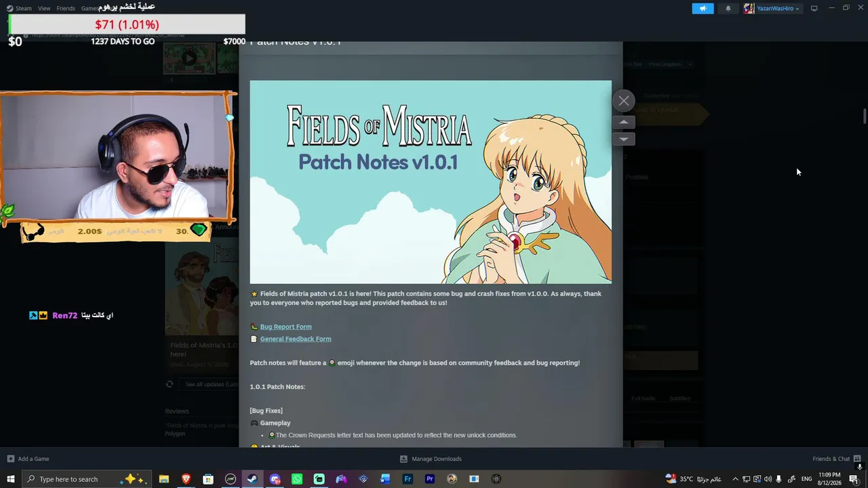Open the Steam menu
The width and height of the screenshot is (868, 488).
coord(19,8)
